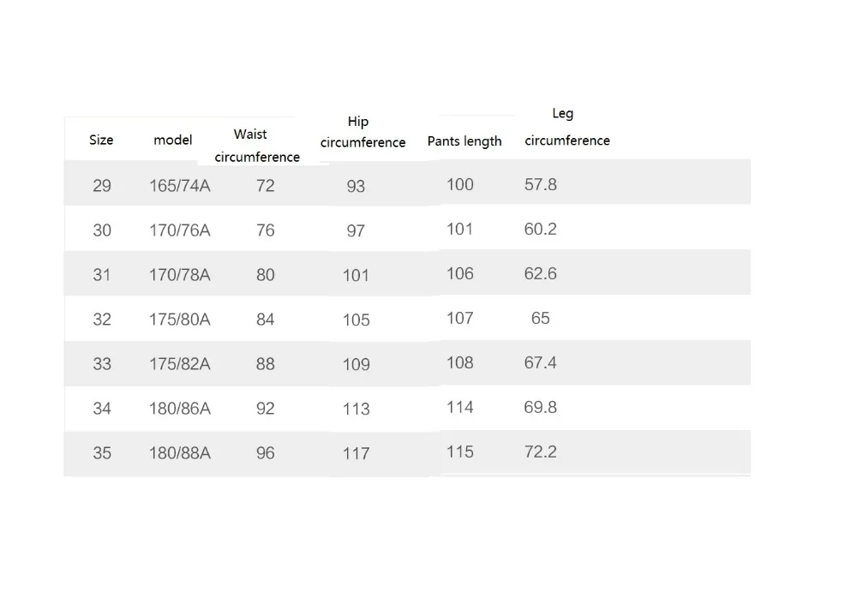Select waist value 92
Viewport: 857px width, 616px height.
(266, 409)
